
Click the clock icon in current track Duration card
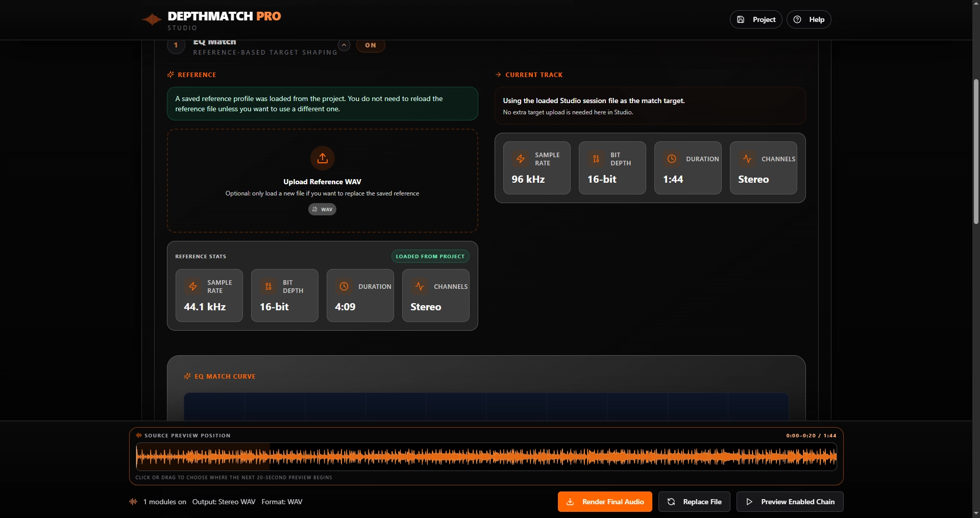click(672, 159)
